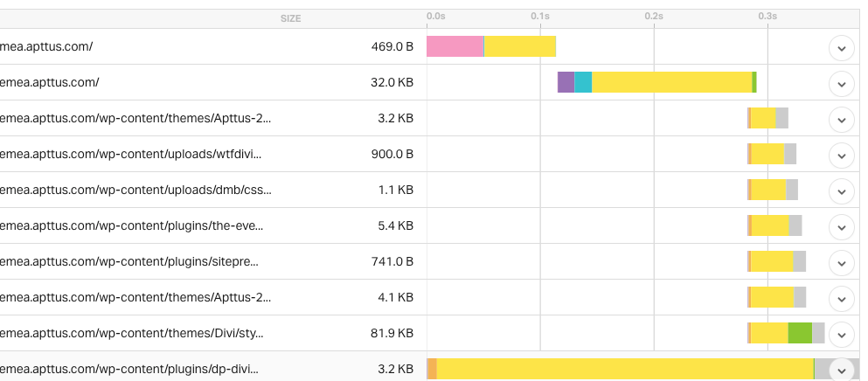Expand the Divi style 81.9 KB row
This screenshot has width=868, height=381.
click(842, 335)
